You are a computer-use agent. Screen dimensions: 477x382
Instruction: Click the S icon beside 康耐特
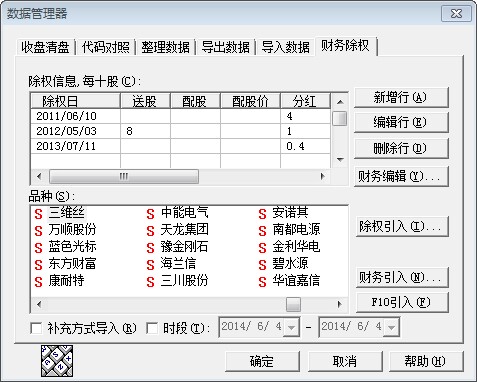pyautogui.click(x=39, y=282)
